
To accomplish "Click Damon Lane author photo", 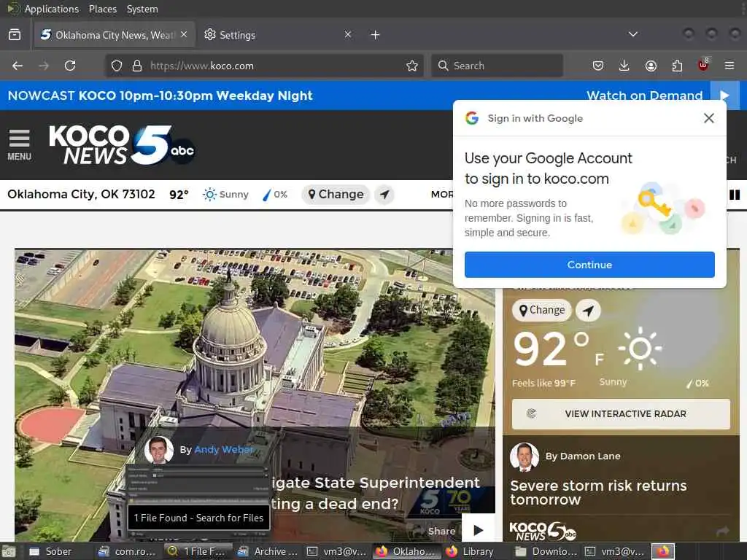I will (x=524, y=456).
